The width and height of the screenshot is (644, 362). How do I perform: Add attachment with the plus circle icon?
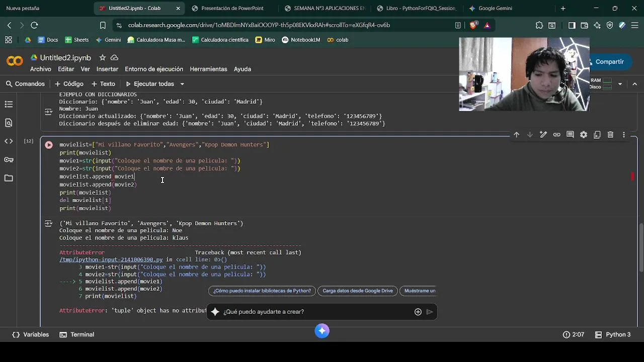click(x=418, y=312)
